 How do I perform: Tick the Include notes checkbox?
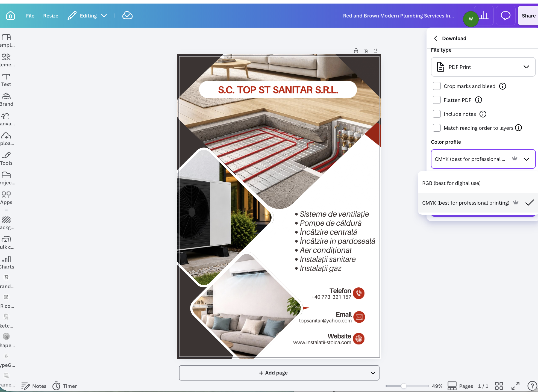[x=437, y=114]
